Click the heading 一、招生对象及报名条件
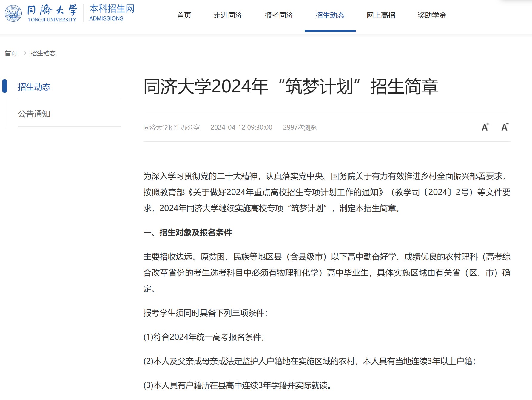The width and height of the screenshot is (532, 400). click(188, 232)
